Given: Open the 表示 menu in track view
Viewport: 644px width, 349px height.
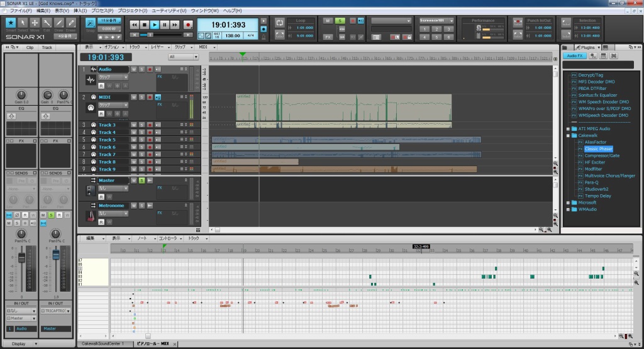Looking at the screenshot, I should pos(91,47).
